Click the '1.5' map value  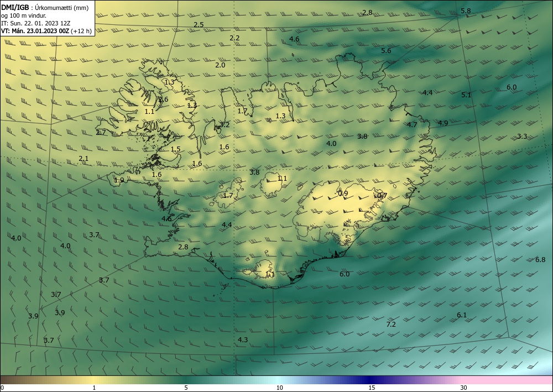point(176,149)
